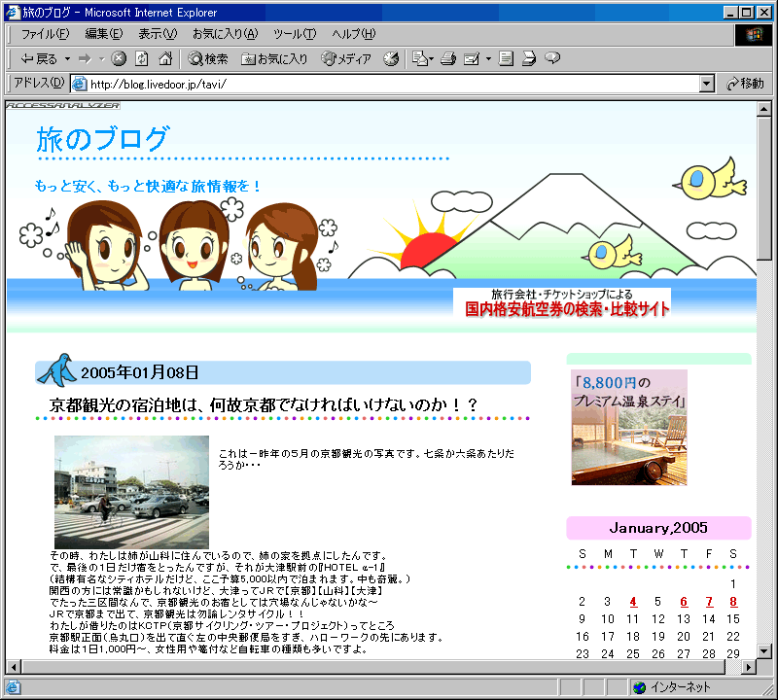Open the January 4 calendar link
The image size is (778, 700).
coord(633,602)
